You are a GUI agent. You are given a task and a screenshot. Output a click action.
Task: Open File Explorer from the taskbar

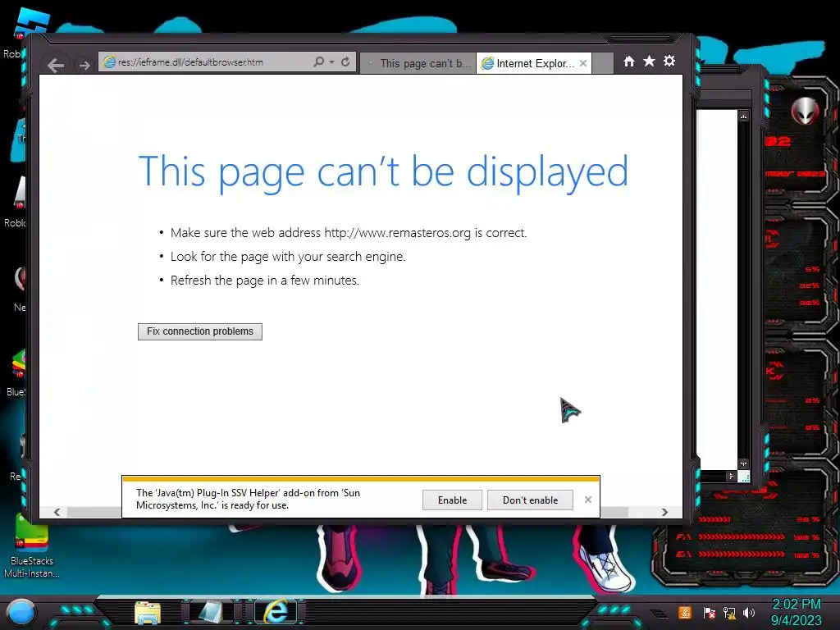[148, 612]
